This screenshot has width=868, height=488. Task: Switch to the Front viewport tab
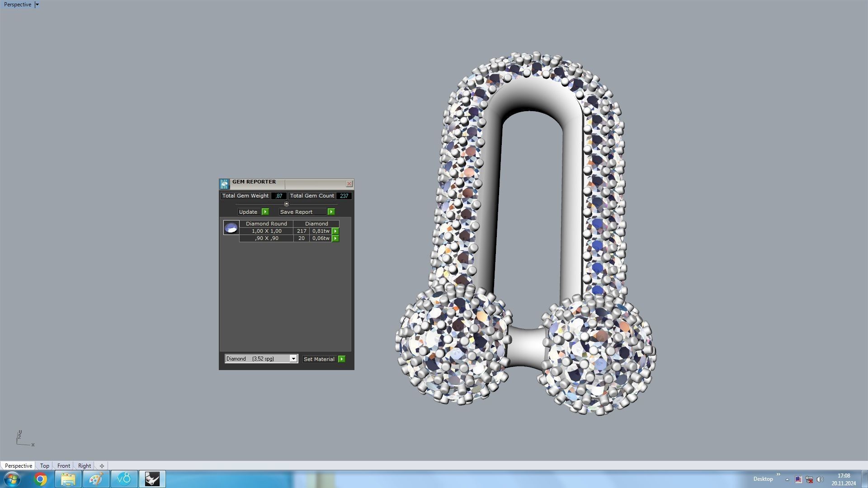tap(63, 466)
